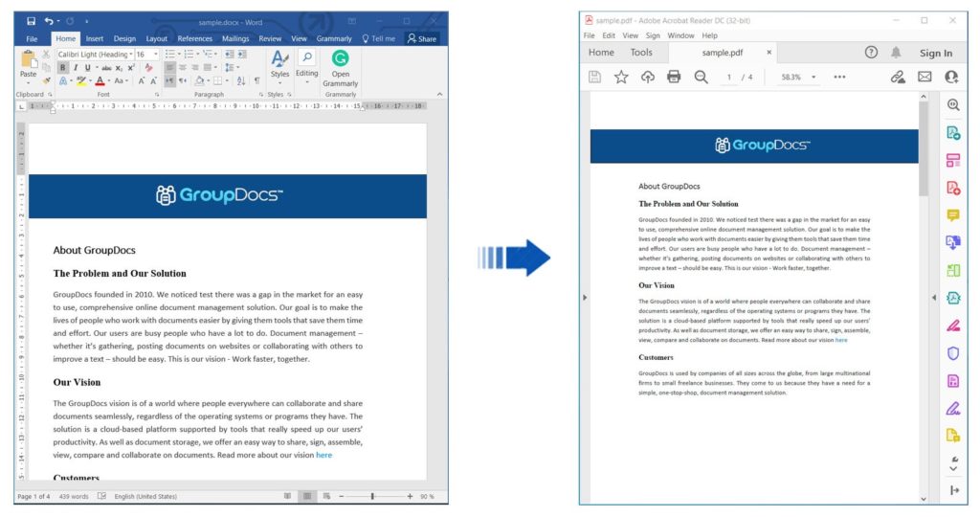Click the PDF page number field
Viewport: 980px width, 517px height.
tap(729, 77)
